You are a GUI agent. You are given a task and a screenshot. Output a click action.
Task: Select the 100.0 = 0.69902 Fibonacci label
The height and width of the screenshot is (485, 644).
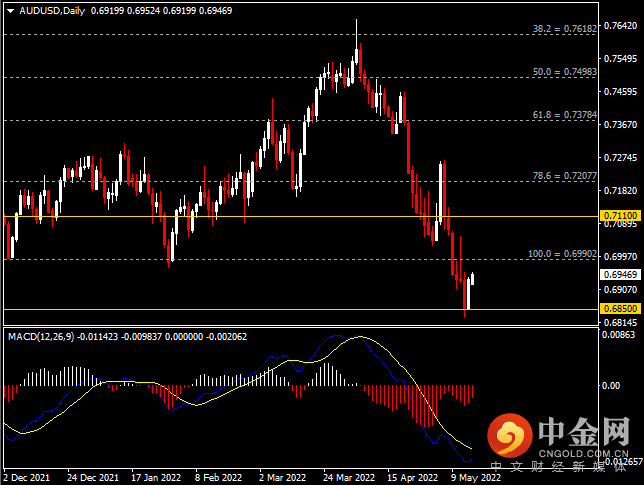tap(562, 254)
